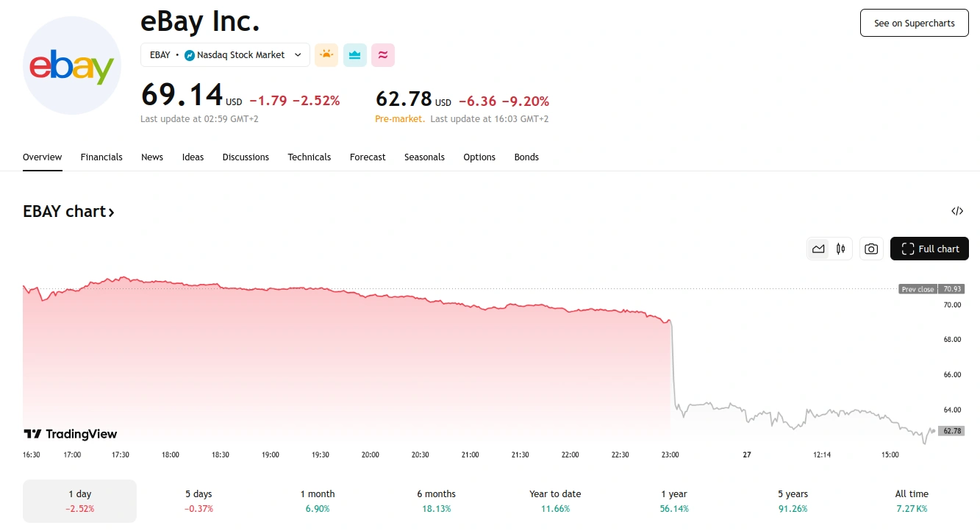This screenshot has width=980, height=531.
Task: Click the See on Supercharts button
Action: (x=914, y=24)
